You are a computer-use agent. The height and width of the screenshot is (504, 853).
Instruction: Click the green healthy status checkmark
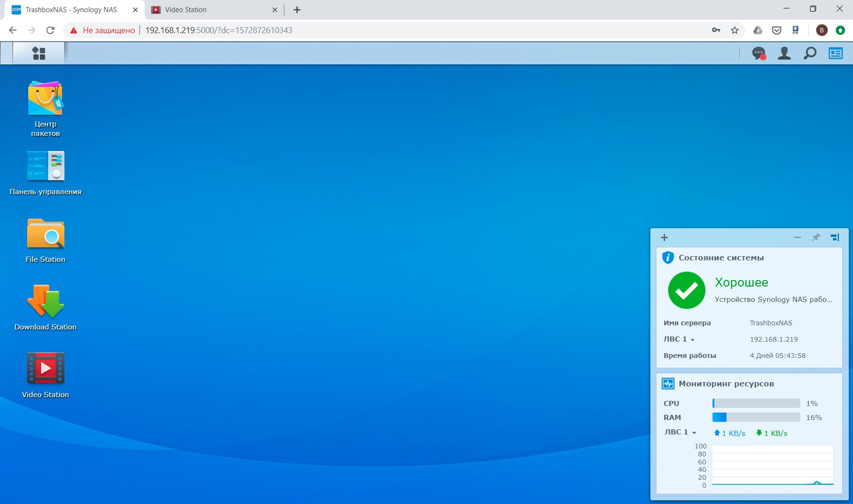click(x=686, y=290)
